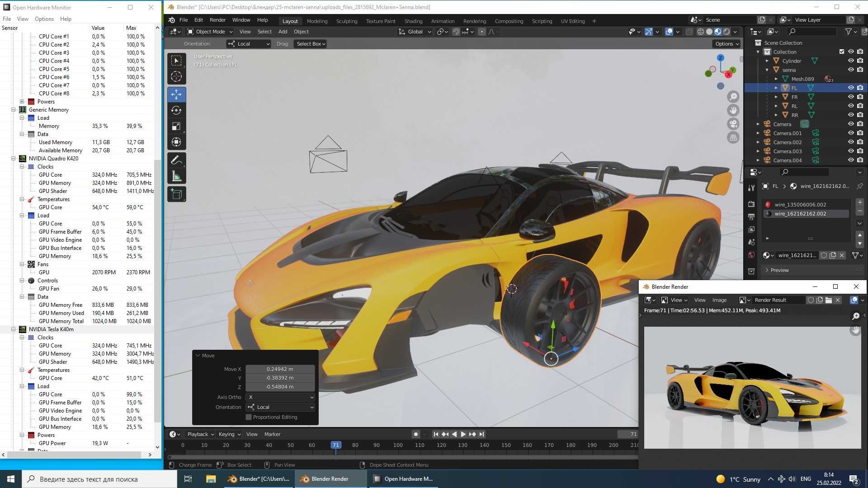Select the Transform tool
Screen dimensions: 868x488
176,142
